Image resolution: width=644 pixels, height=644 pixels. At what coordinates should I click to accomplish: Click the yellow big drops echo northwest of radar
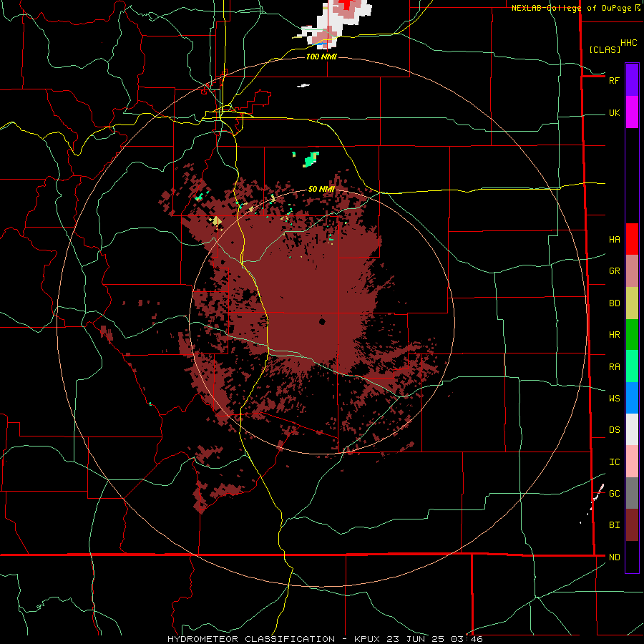coord(215,221)
